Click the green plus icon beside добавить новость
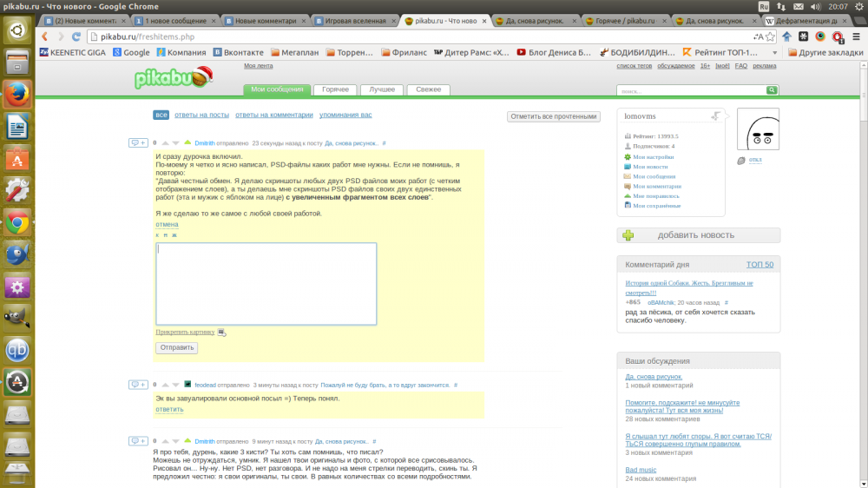This screenshot has width=868, height=488. click(x=628, y=234)
